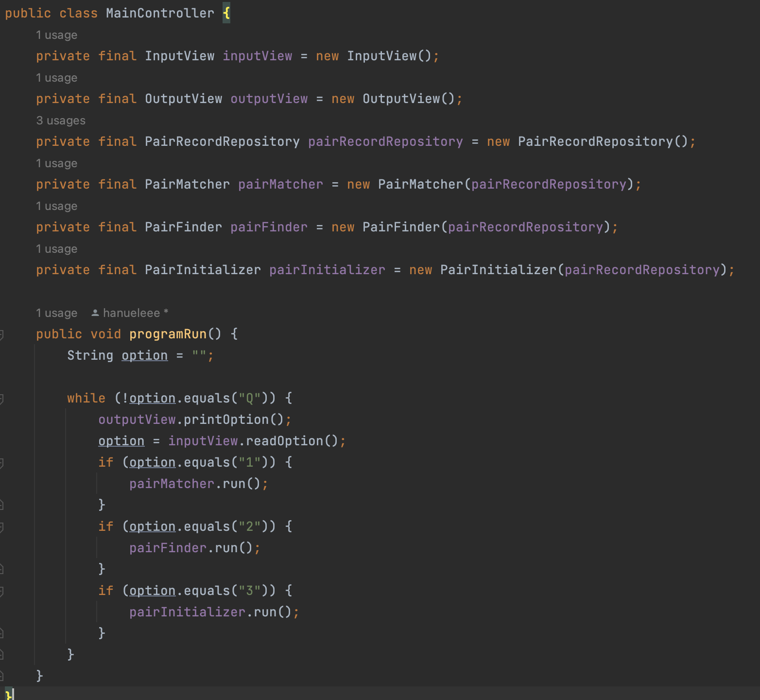760x700 pixels.
Task: Open the '1 usage' hint above outputView field
Action: [56, 78]
